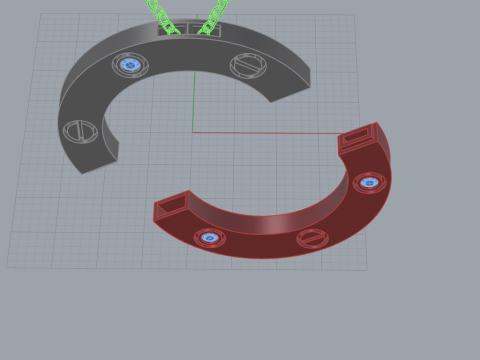Select the blue gem near the red ring's left end
Image resolution: width=480 pixels, height=360 pixels.
[x=210, y=238]
